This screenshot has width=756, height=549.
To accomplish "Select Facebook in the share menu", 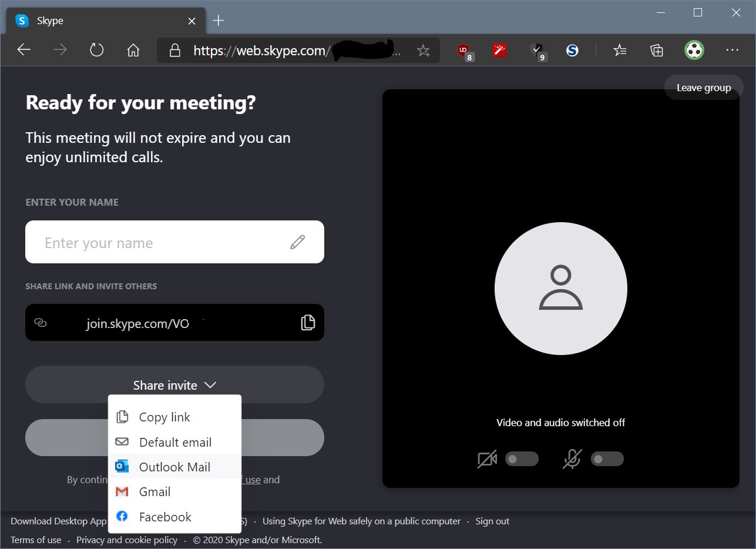I will coord(174,517).
